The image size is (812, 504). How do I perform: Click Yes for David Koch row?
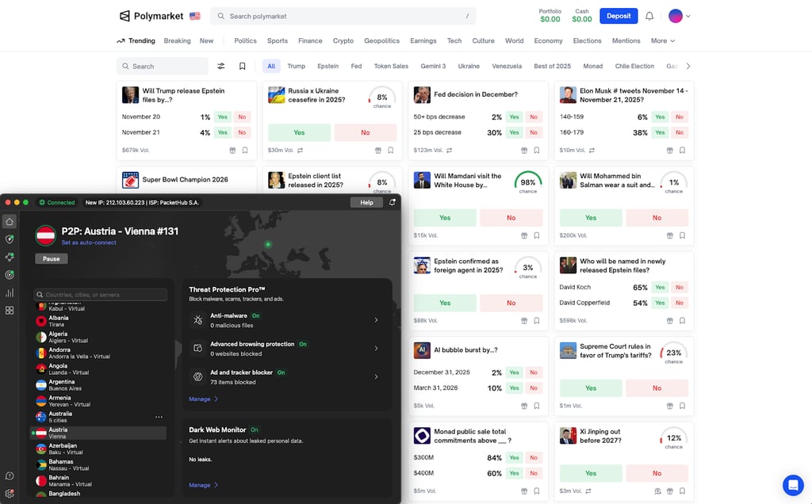click(660, 287)
